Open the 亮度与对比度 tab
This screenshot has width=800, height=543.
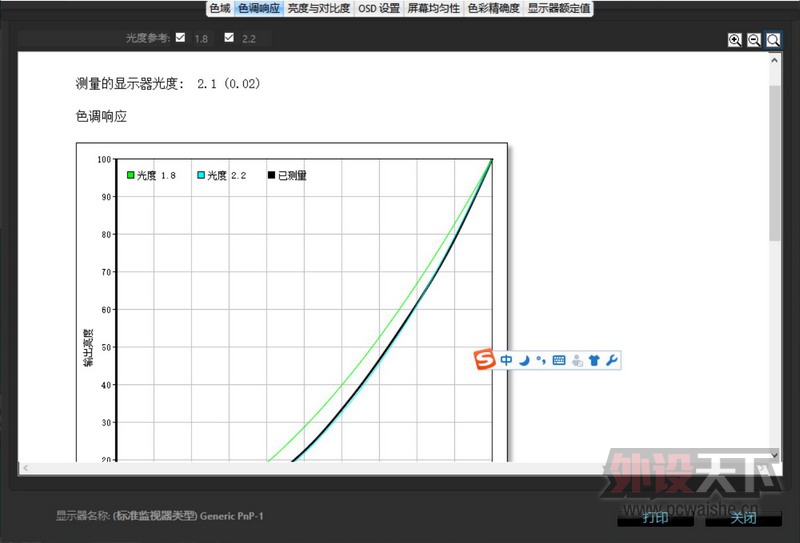[x=318, y=8]
